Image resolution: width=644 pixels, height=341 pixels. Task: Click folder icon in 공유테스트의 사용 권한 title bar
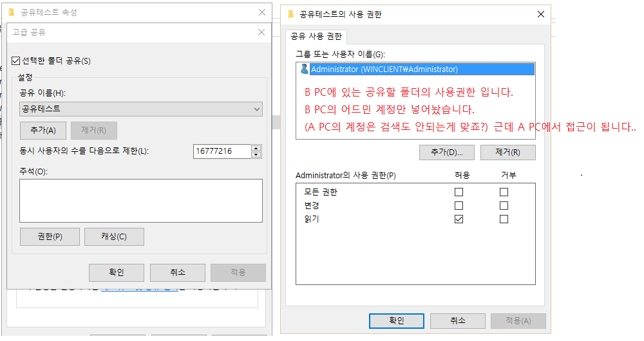[x=291, y=14]
